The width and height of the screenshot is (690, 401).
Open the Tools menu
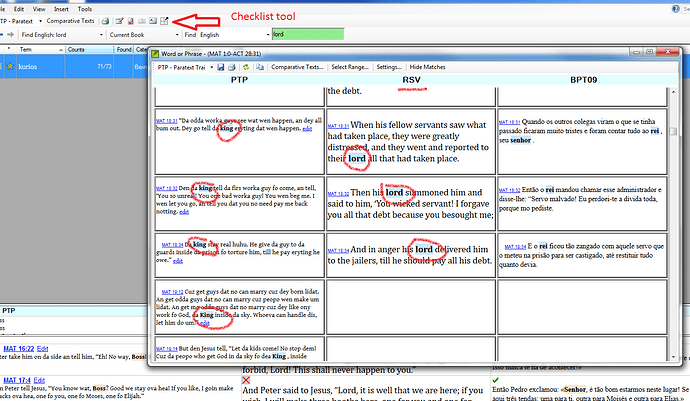[x=84, y=9]
